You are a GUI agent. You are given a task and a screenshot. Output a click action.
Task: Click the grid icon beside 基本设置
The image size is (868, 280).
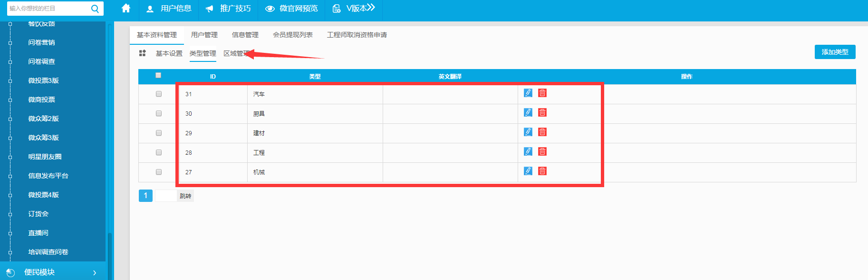[x=142, y=53]
